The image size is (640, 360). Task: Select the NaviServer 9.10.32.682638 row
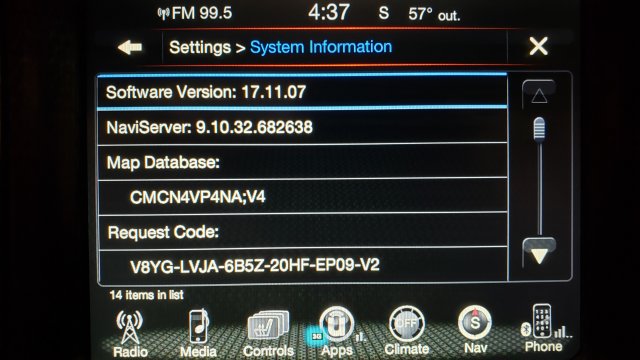tap(302, 127)
